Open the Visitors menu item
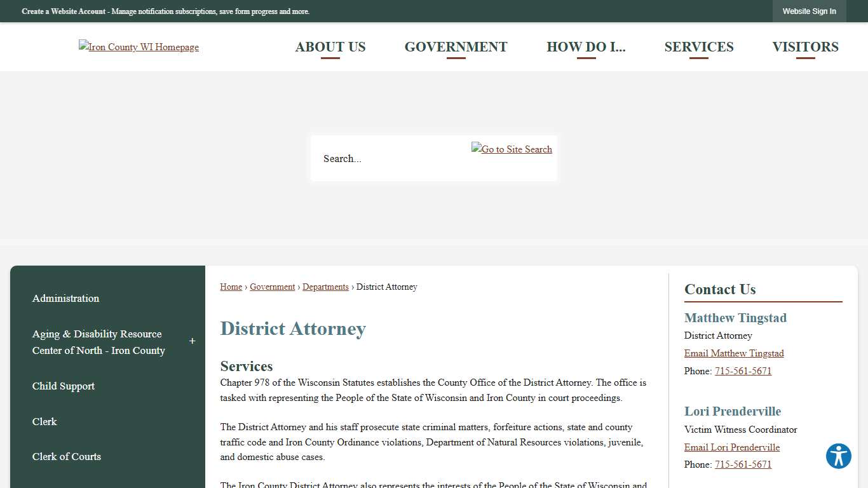Image resolution: width=868 pixels, height=488 pixels. 805,46
